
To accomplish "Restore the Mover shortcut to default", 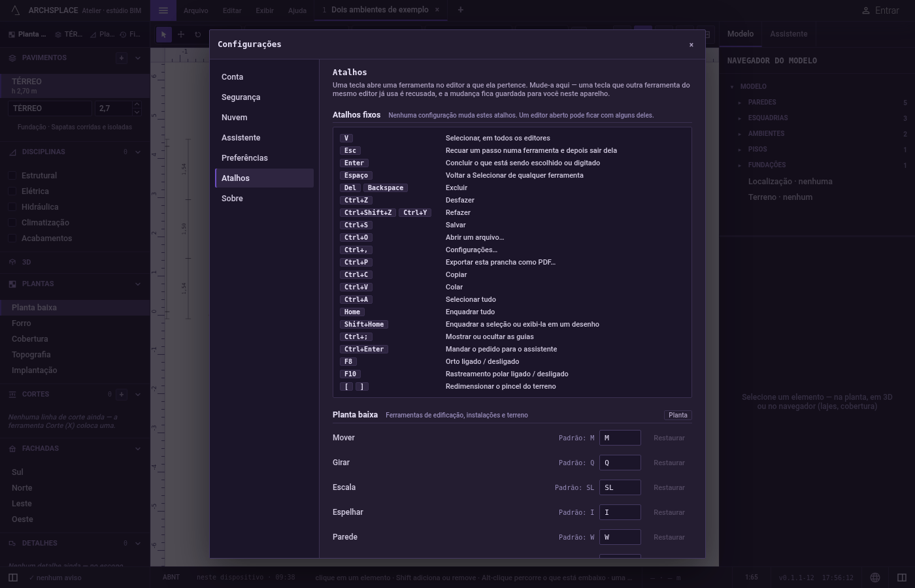I will click(669, 438).
